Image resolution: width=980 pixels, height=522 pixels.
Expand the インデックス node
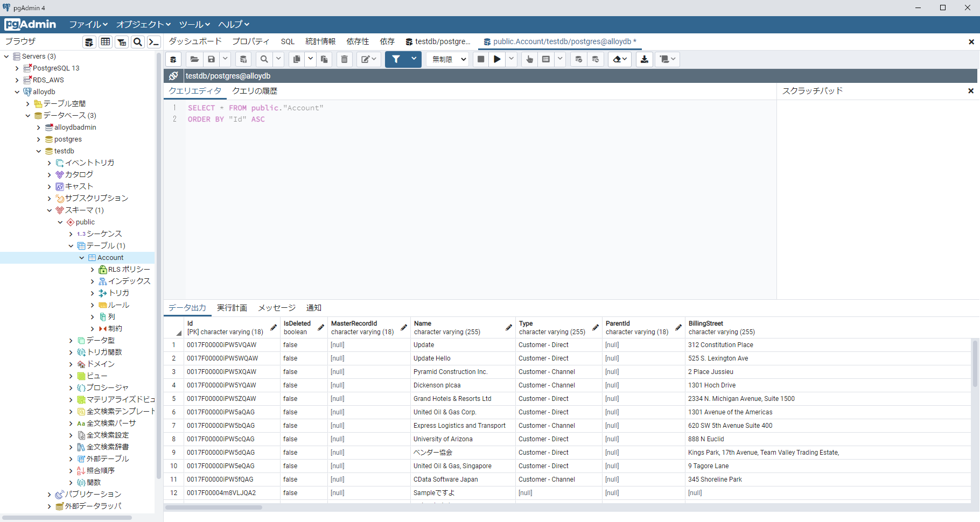coord(93,281)
